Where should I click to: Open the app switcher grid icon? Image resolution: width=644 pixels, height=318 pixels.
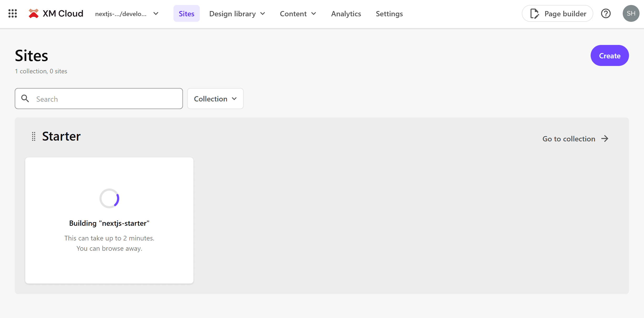click(13, 13)
